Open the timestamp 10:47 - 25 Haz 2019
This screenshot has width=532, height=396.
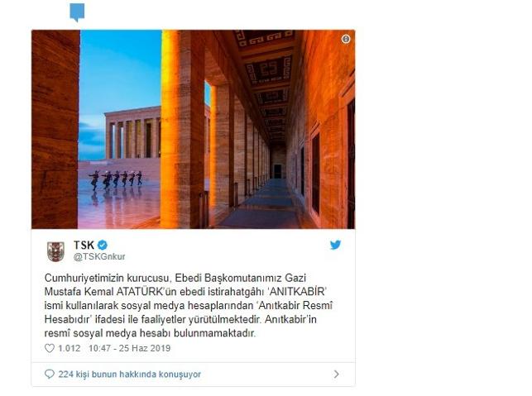coord(129,348)
